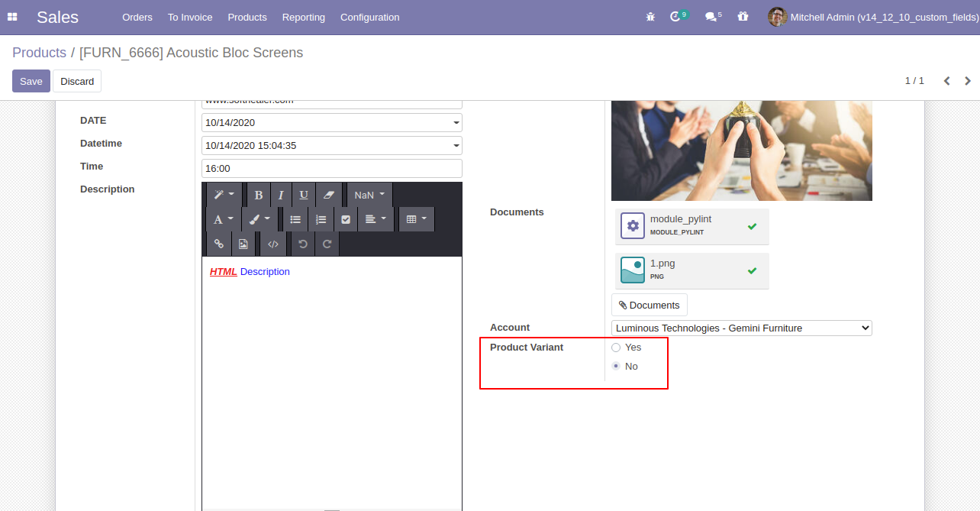Select Yes for Product Variant
The image size is (980, 511).
[x=616, y=348]
